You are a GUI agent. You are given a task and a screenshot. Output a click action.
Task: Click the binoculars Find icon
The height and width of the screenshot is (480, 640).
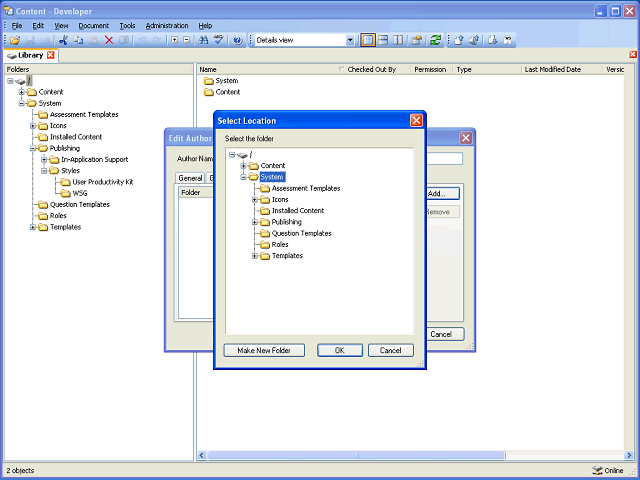[203, 40]
